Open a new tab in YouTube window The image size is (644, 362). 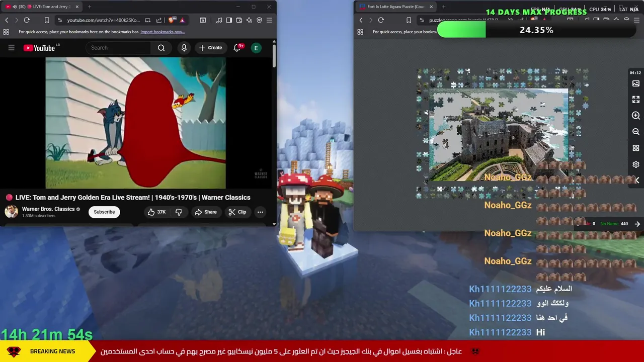(x=89, y=7)
